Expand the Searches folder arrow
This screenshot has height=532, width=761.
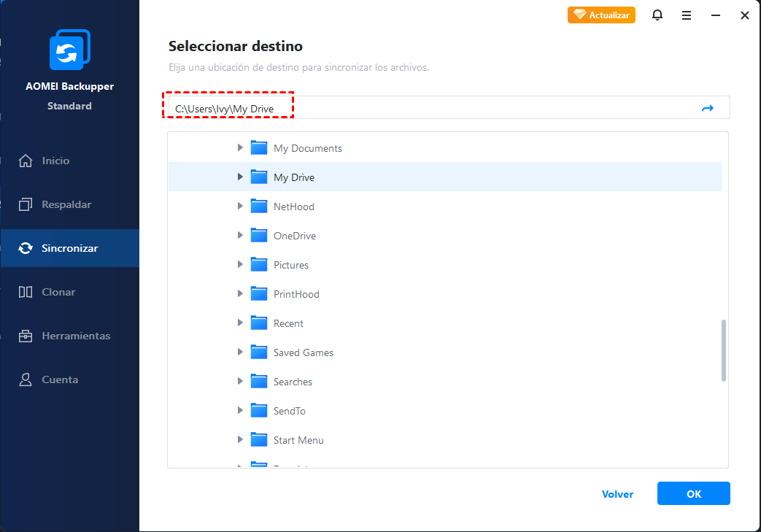240,382
